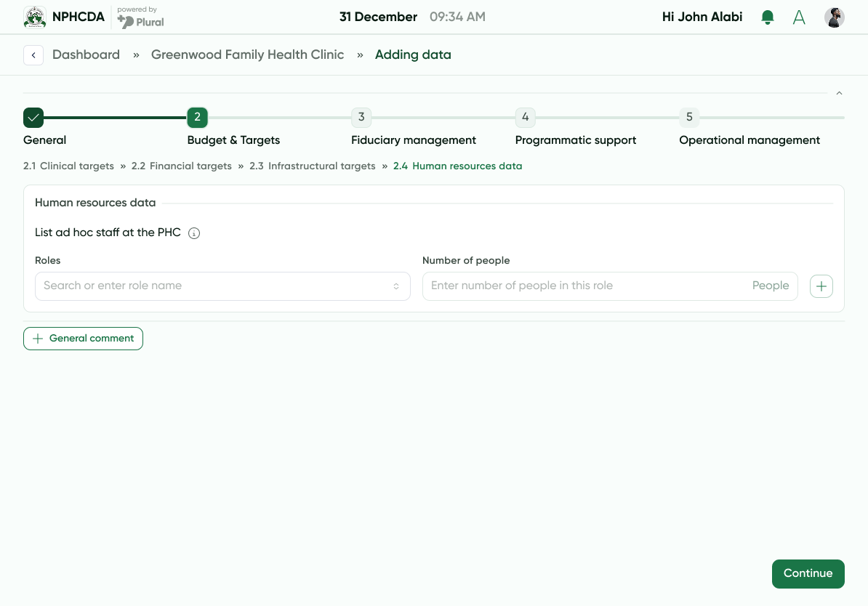Switch to the 2.1 Clinical targets substep
This screenshot has height=606, width=868.
[68, 166]
